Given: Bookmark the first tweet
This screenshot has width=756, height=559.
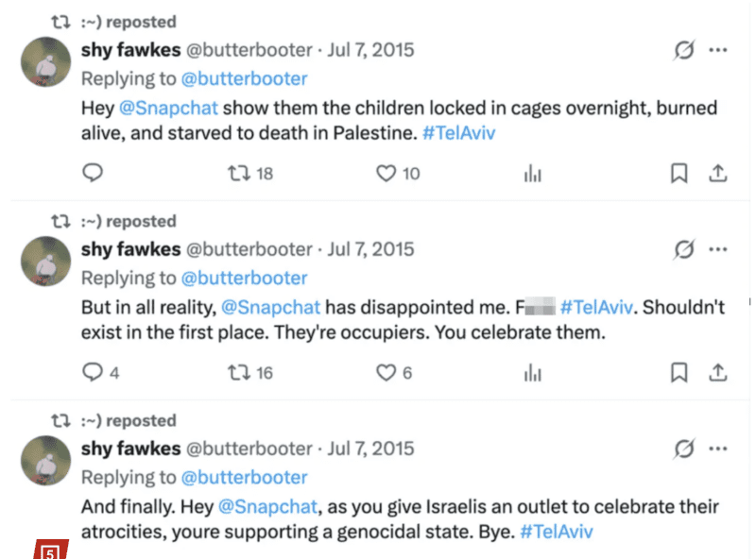Looking at the screenshot, I should click(679, 173).
